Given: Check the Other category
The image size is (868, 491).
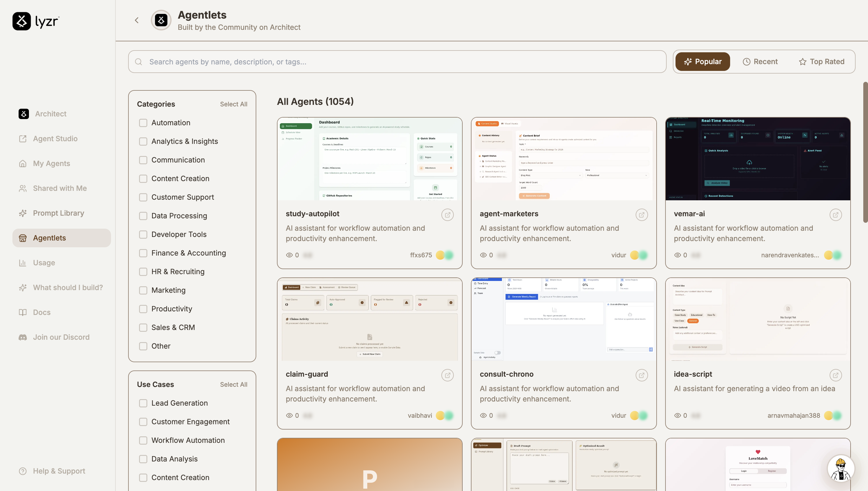Looking at the screenshot, I should (143, 346).
